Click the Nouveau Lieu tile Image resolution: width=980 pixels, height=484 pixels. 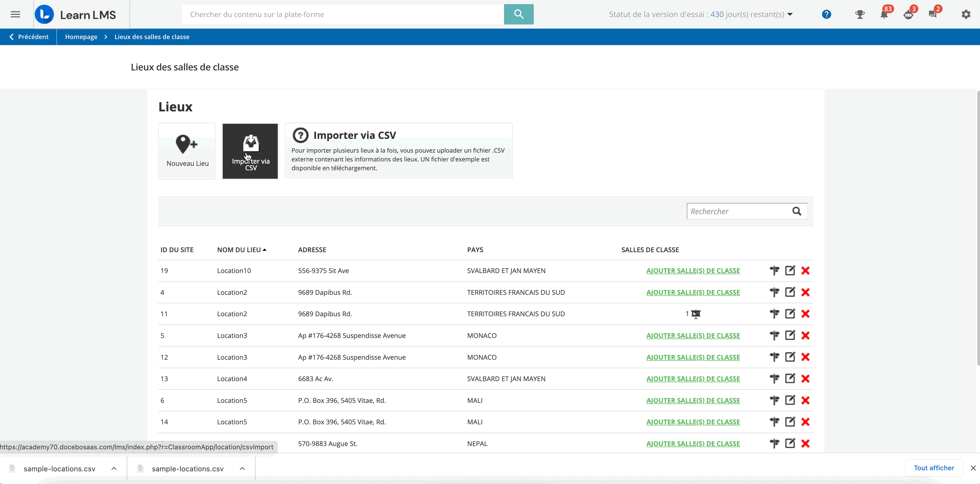click(187, 151)
